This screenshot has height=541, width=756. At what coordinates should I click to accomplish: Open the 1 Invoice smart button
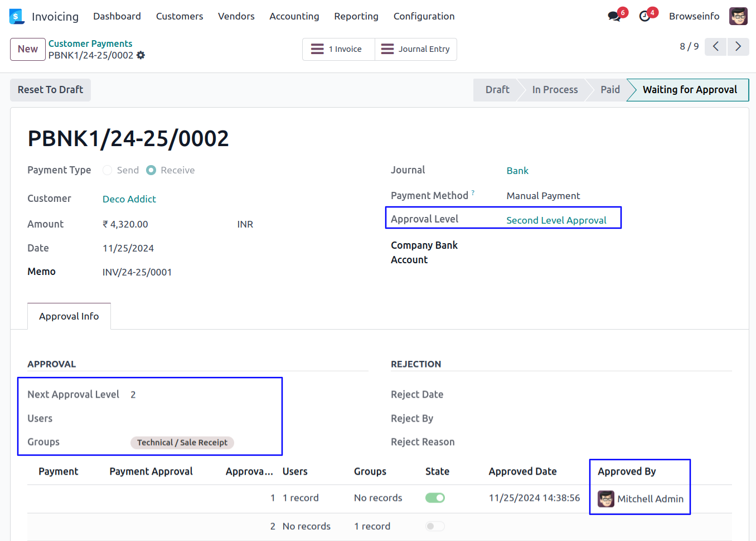point(338,49)
